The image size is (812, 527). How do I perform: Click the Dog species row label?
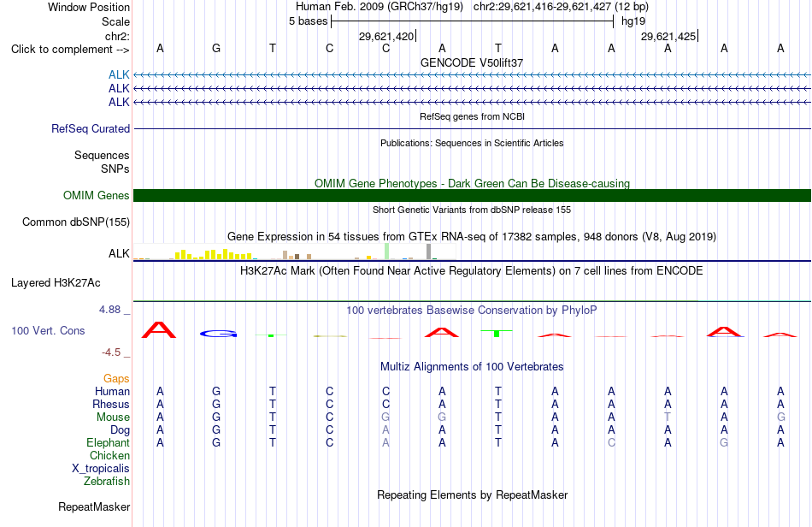(121, 430)
